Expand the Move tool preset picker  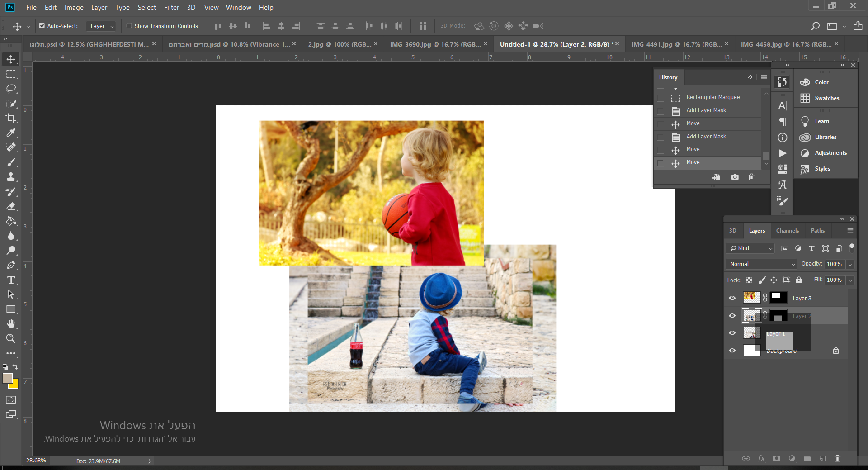pos(28,26)
